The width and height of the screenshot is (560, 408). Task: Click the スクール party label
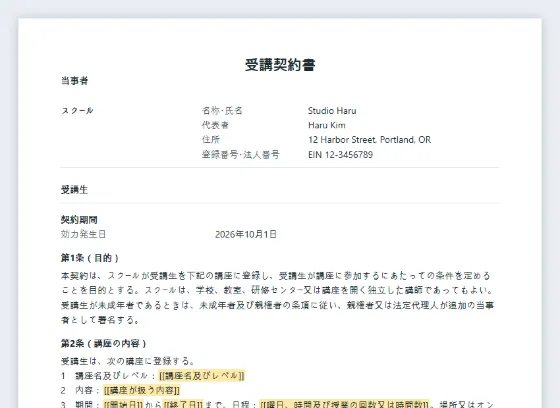tap(77, 110)
